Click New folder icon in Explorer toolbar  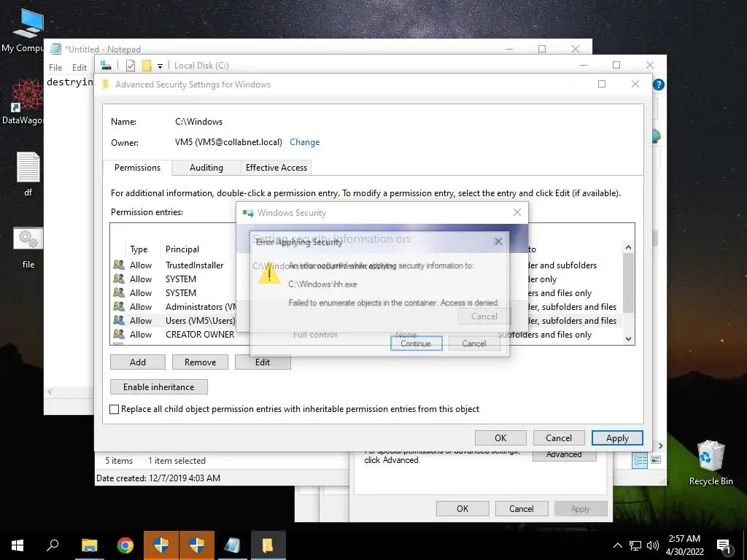point(147,65)
